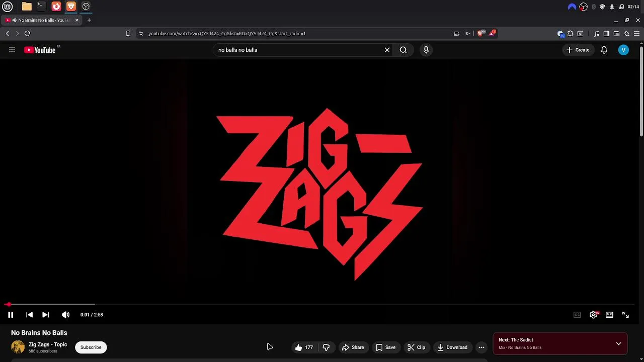This screenshot has width=644, height=362.
Task: Click the page vertical scrollbar
Action: pyautogui.click(x=641, y=90)
